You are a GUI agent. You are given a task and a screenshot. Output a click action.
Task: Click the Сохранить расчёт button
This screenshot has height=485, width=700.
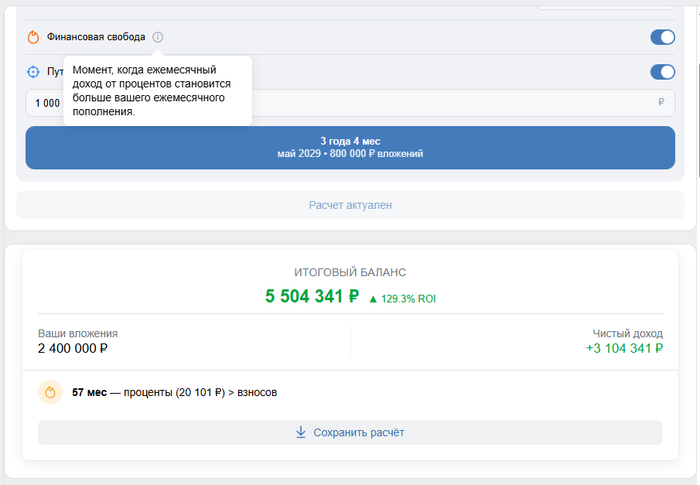[x=350, y=432]
